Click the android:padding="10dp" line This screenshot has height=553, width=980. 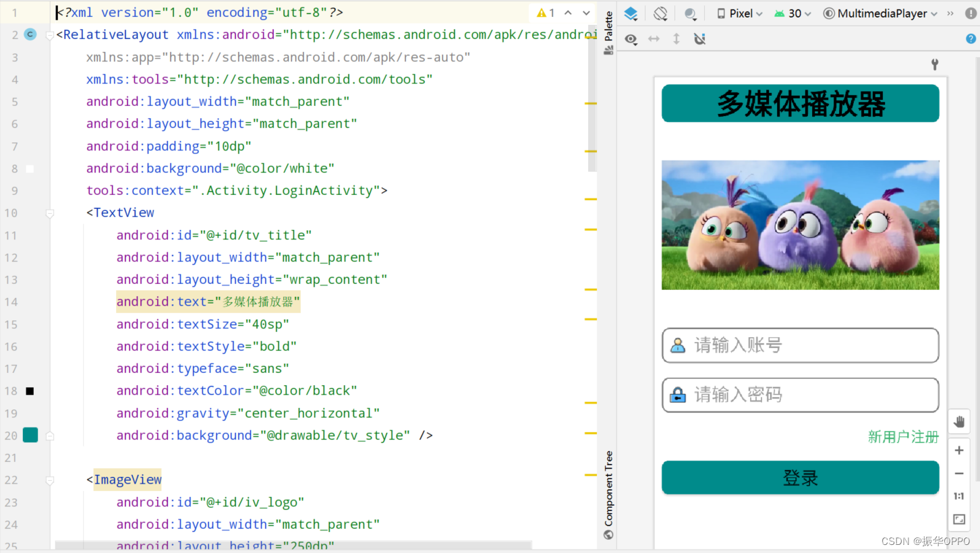tap(169, 146)
